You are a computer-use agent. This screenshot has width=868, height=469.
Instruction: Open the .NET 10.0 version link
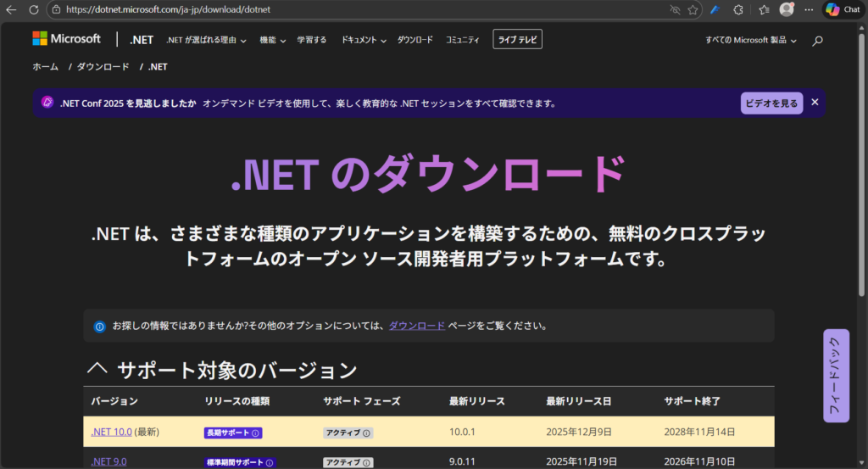tap(111, 432)
